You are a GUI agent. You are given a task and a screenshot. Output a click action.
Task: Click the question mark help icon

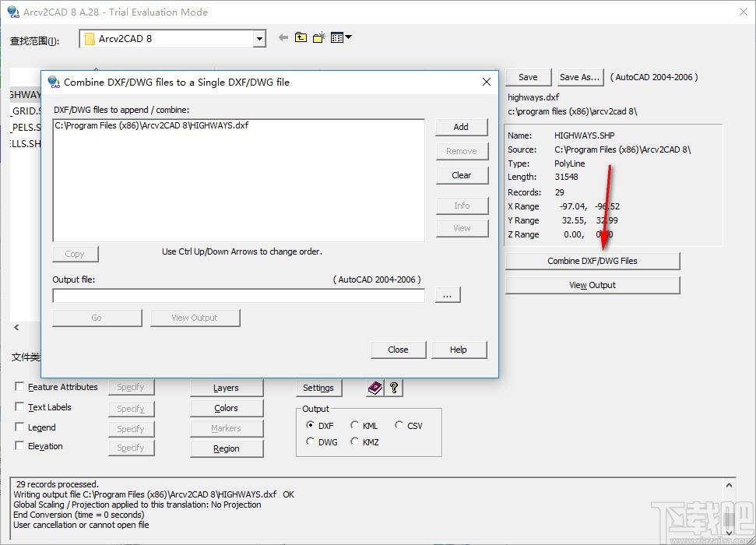point(393,388)
